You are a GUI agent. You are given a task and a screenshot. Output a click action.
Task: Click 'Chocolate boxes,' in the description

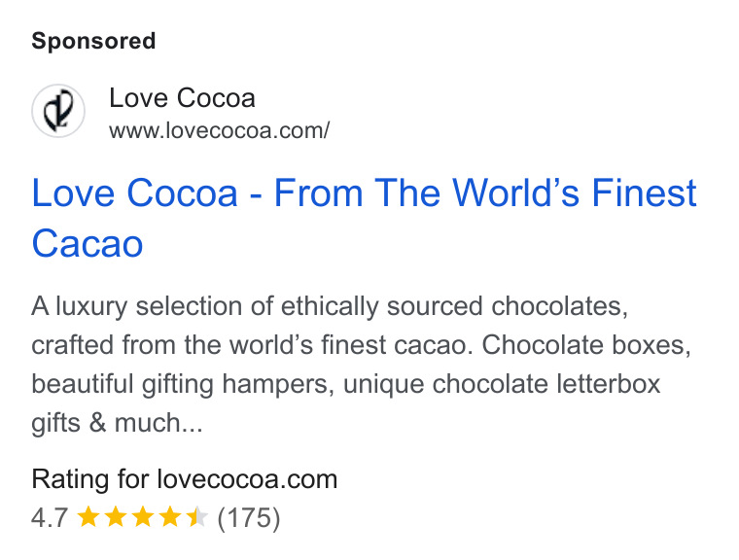(586, 344)
